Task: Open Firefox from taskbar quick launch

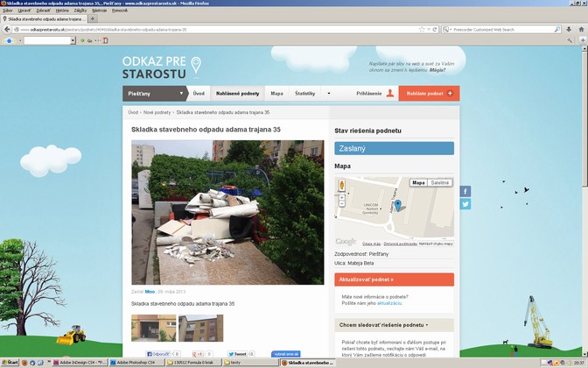Action: coord(24,363)
